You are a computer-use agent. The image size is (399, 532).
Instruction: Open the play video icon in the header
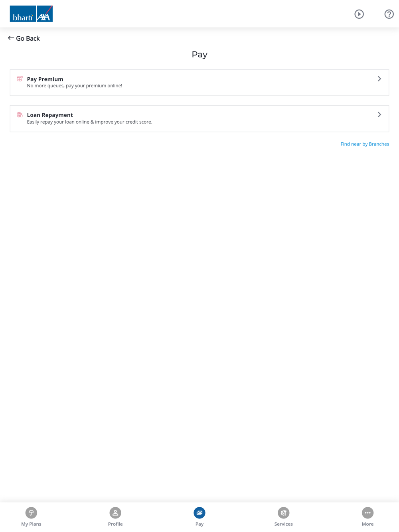tap(359, 14)
